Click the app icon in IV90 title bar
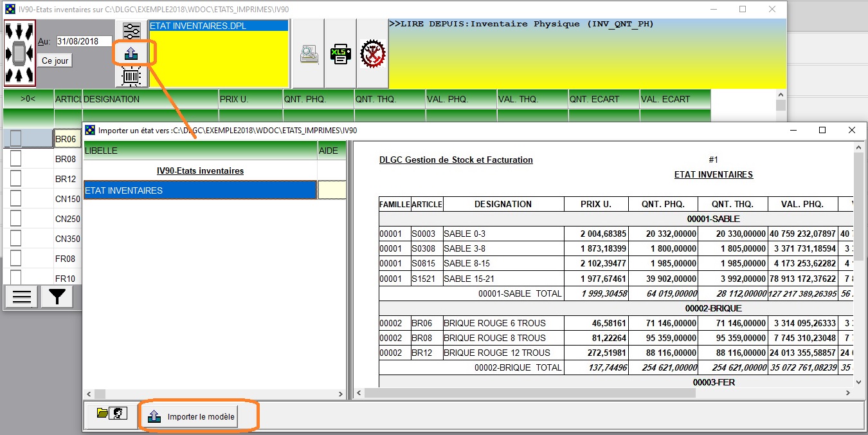Image resolution: width=868 pixels, height=435 pixels. tap(10, 10)
